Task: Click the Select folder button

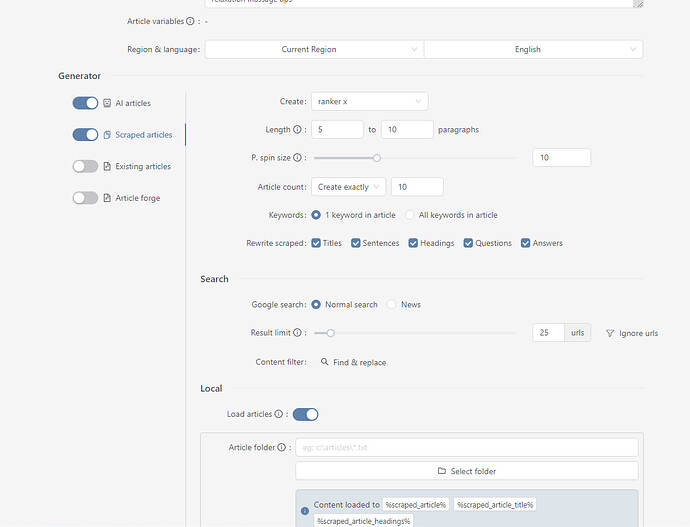Action: [467, 471]
